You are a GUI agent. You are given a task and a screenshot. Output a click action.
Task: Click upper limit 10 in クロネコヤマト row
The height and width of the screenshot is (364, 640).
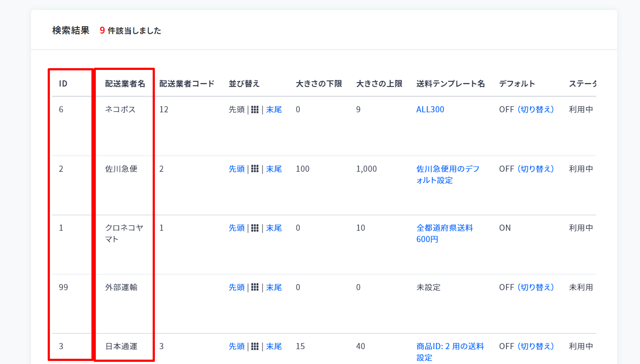point(360,228)
